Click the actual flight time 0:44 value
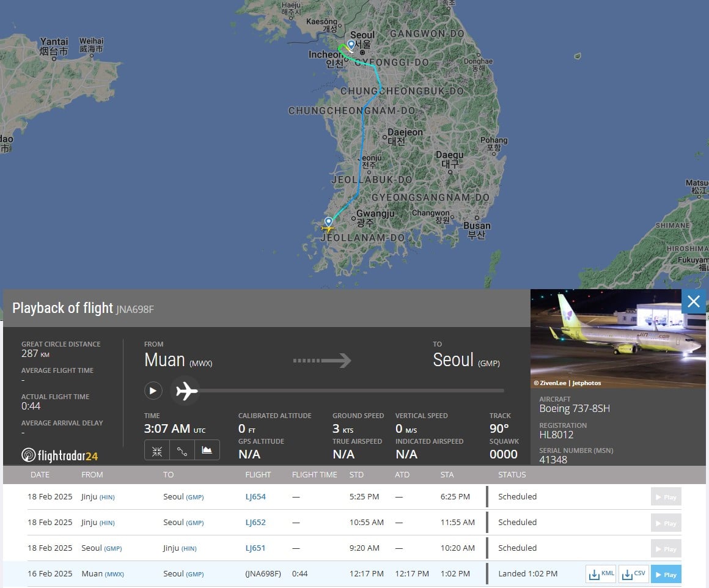The image size is (709, 588). tap(31, 406)
